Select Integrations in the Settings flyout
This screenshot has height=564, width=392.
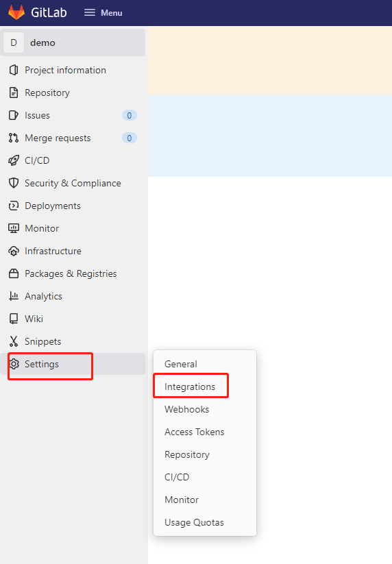pyautogui.click(x=190, y=387)
